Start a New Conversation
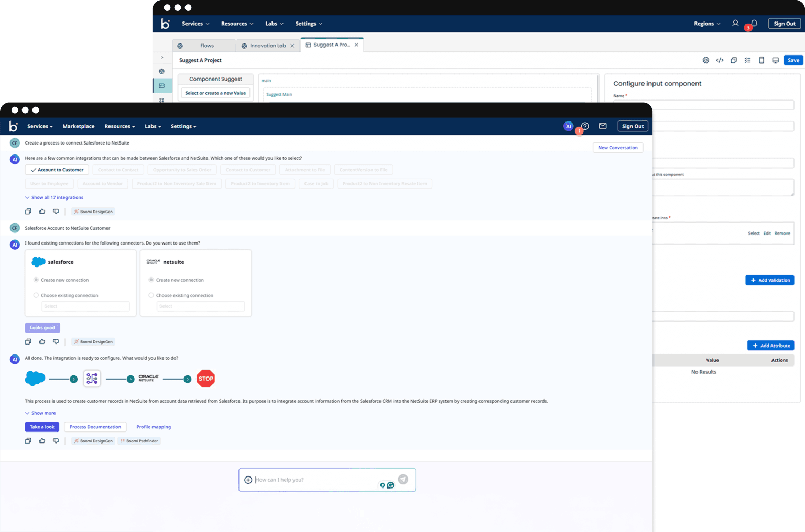The image size is (805, 532). tap(618, 148)
